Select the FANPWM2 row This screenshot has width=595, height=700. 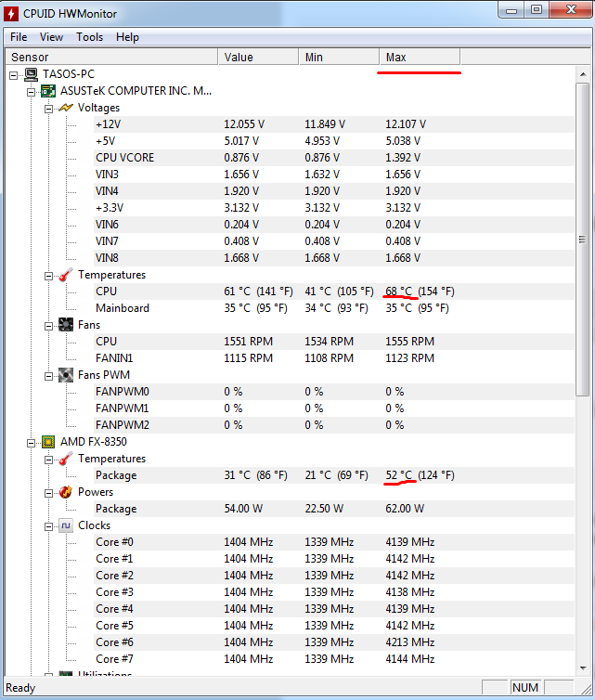[x=334, y=425]
